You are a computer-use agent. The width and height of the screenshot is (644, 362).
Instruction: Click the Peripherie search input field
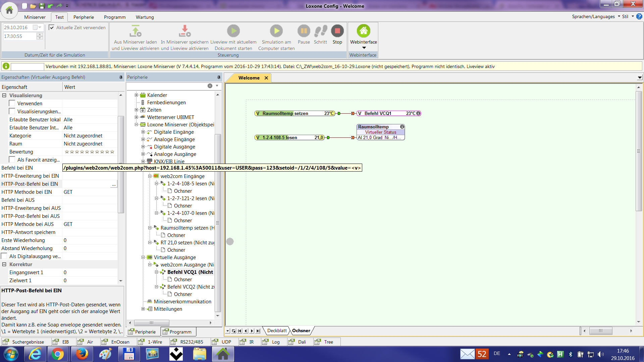point(167,86)
